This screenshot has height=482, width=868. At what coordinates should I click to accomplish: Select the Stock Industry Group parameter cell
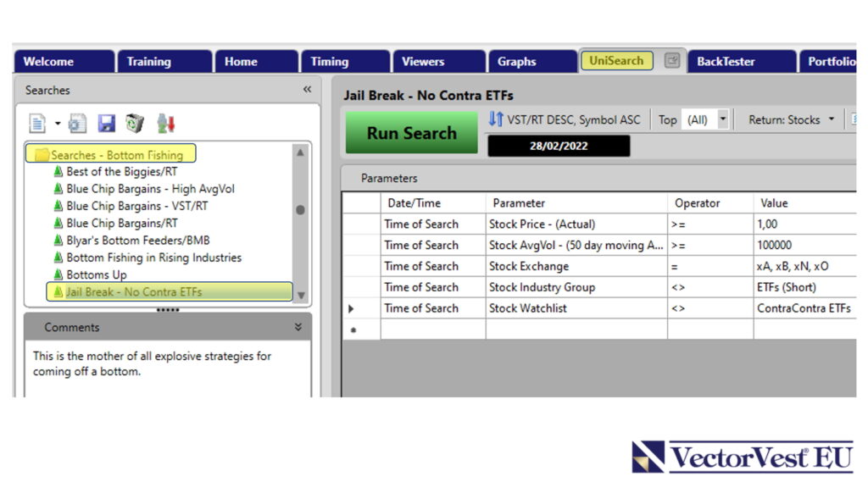576,287
